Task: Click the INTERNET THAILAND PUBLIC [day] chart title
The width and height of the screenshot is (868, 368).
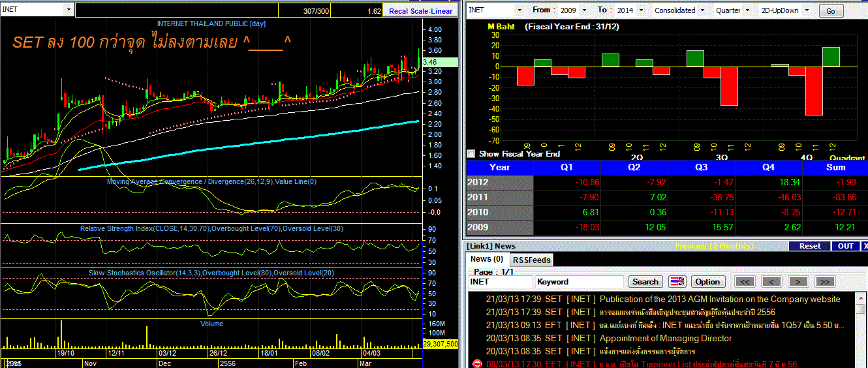Action: pyautogui.click(x=211, y=23)
